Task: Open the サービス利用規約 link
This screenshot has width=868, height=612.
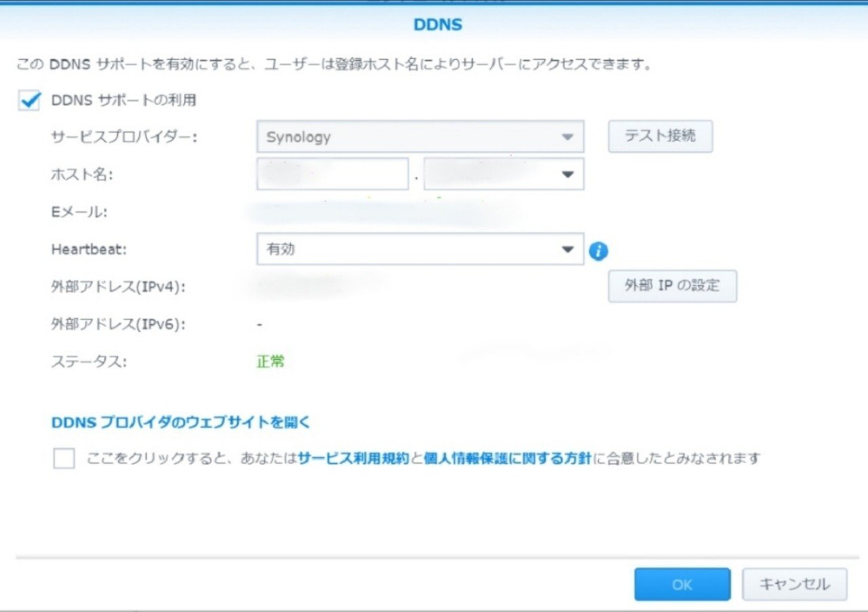Action: pyautogui.click(x=353, y=458)
